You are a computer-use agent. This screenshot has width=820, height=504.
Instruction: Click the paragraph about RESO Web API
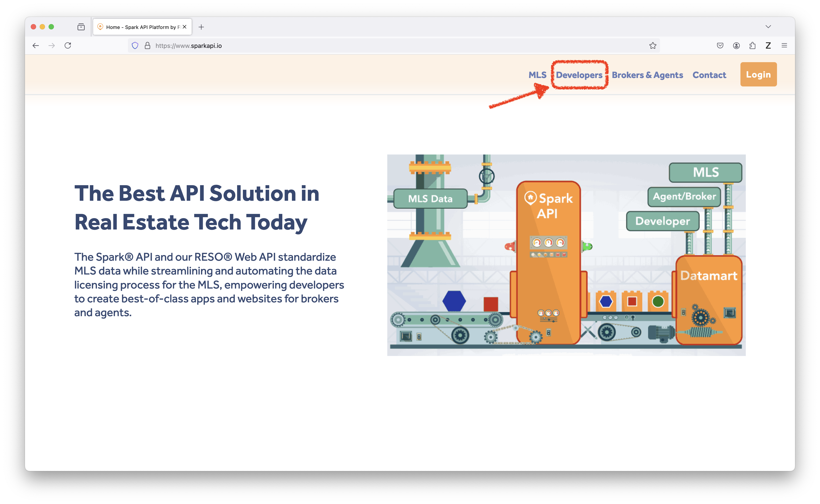(x=209, y=285)
